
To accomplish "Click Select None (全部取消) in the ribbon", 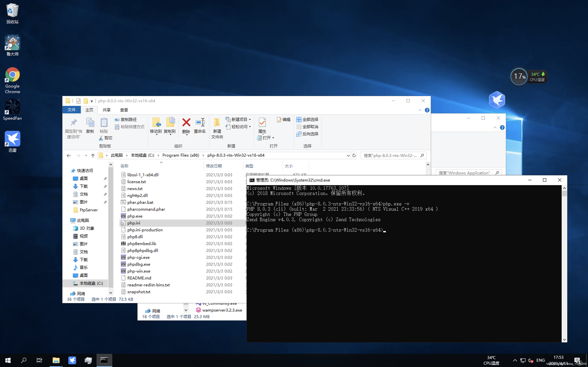I will 307,127.
